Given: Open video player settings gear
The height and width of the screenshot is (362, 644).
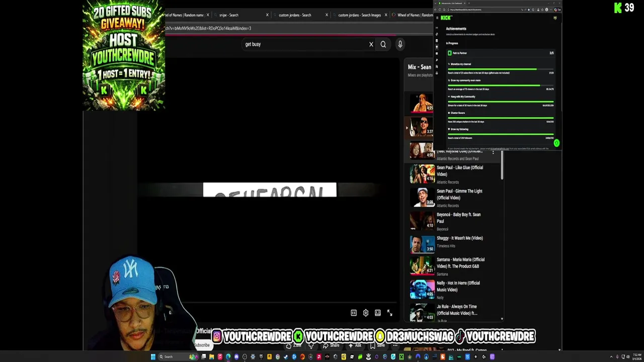Looking at the screenshot, I should [366, 313].
